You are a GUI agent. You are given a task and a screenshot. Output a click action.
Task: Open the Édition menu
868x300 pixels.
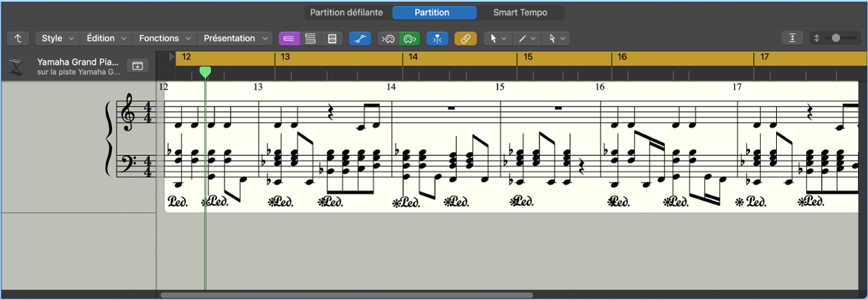click(x=107, y=39)
